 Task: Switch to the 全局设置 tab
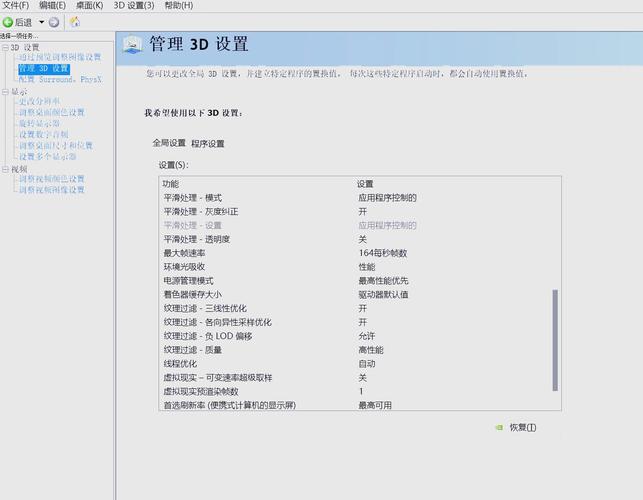click(169, 143)
